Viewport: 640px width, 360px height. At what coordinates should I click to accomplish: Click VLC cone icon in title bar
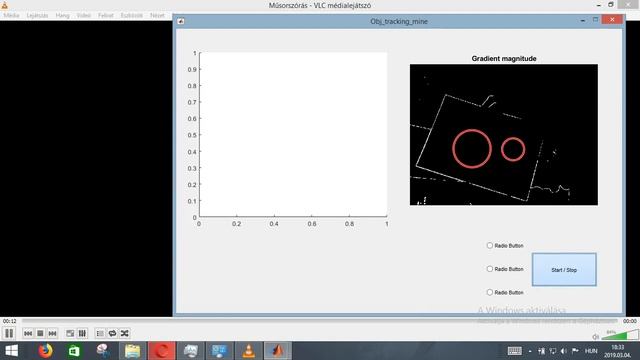point(4,5)
